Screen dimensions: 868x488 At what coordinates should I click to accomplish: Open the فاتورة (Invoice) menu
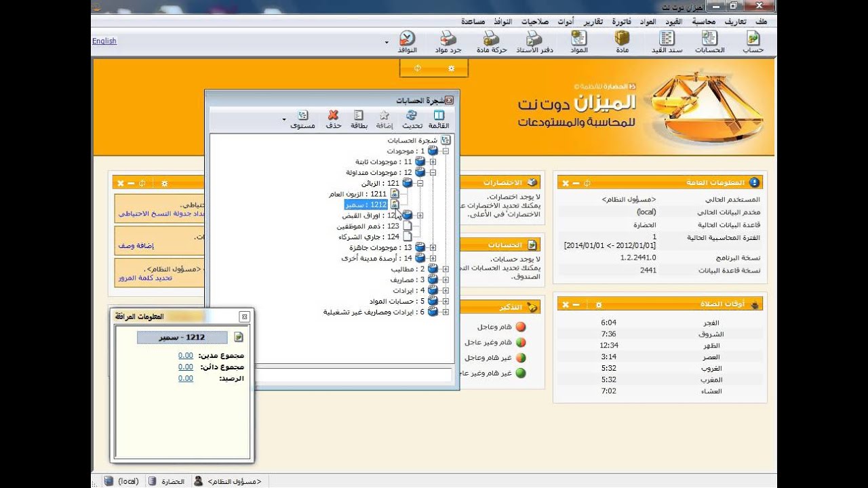coord(621,22)
